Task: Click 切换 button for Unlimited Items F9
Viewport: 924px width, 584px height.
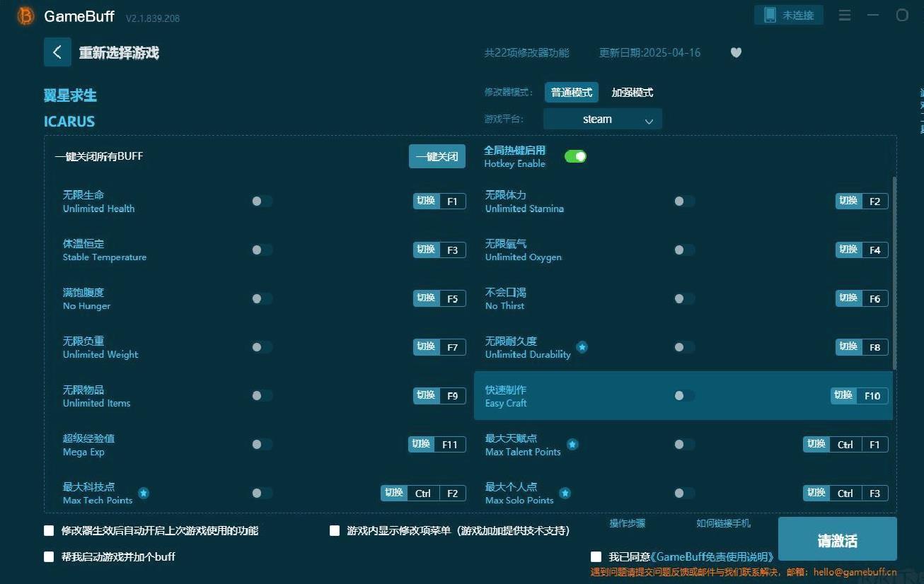Action: point(426,395)
